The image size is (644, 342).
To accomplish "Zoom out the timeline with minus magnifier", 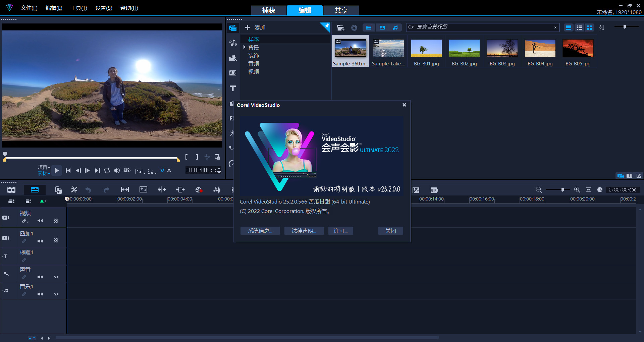I will click(x=539, y=190).
